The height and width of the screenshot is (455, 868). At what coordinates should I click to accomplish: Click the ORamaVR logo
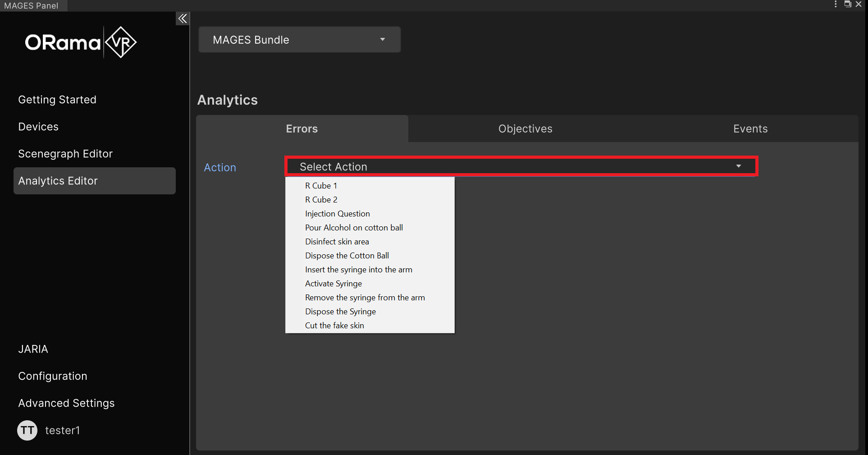coord(81,42)
